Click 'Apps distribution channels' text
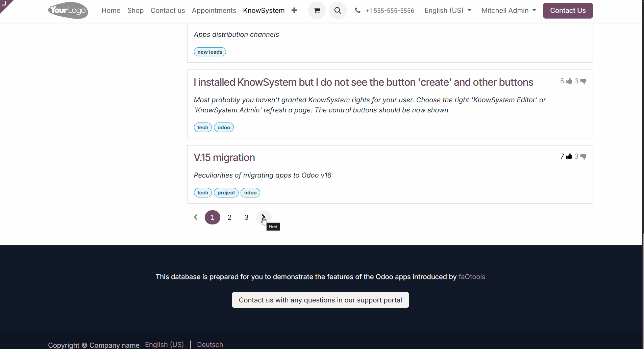The image size is (644, 349). [236, 34]
